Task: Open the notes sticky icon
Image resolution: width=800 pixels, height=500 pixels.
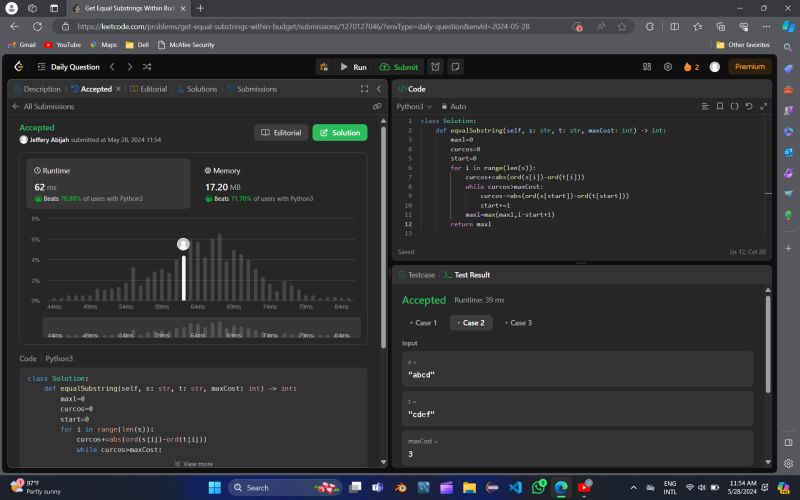Action: (x=456, y=67)
